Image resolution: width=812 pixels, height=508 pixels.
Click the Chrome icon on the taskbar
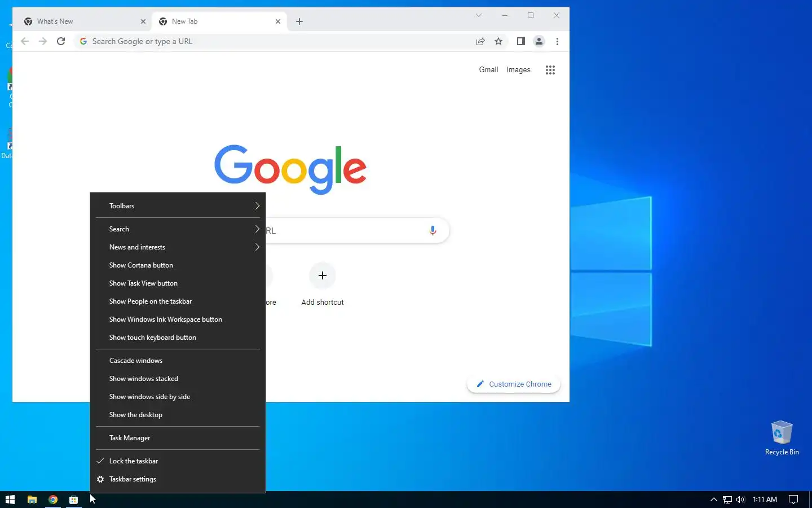click(53, 500)
